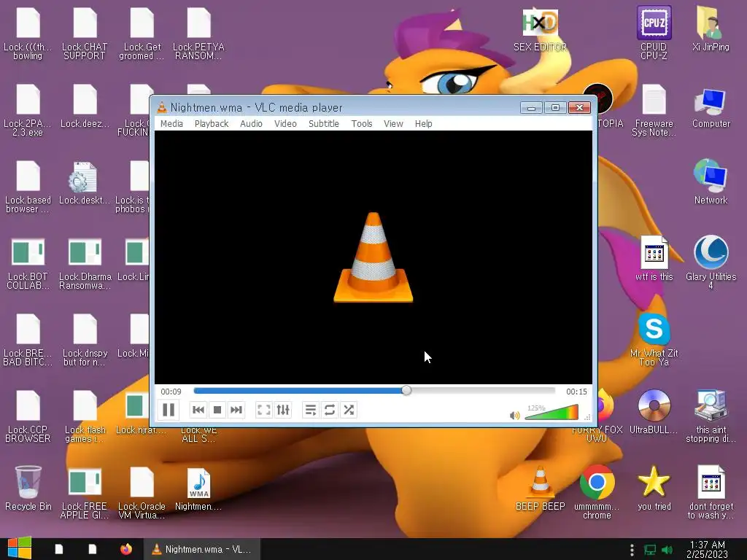Open the Media menu

(x=171, y=123)
